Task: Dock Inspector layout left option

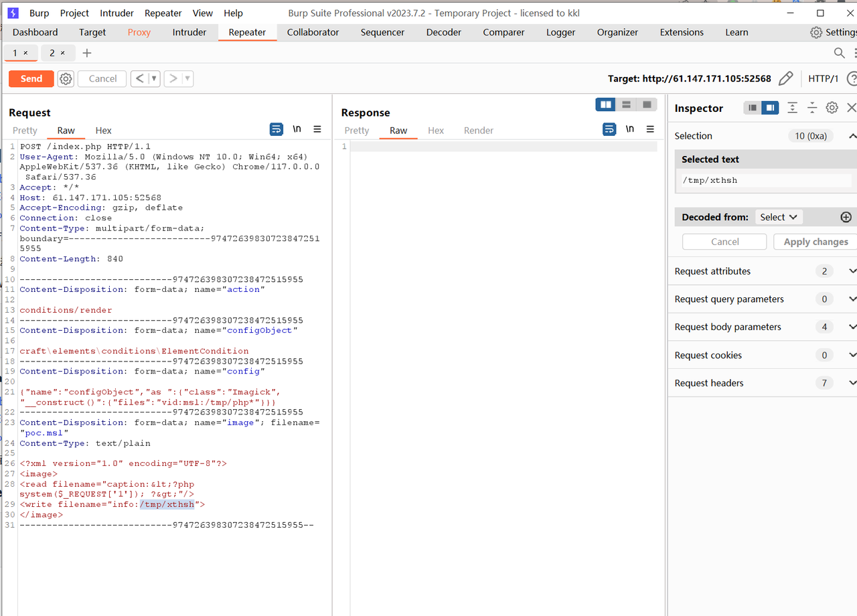Action: click(x=753, y=108)
